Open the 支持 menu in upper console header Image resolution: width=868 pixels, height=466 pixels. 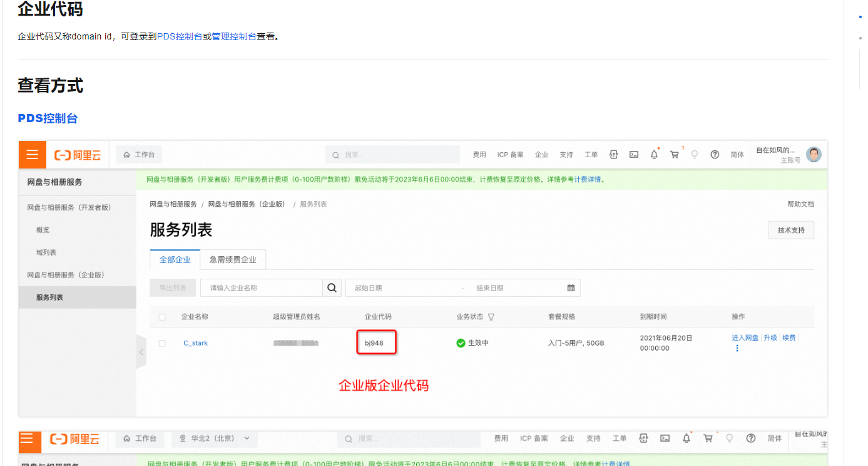click(566, 155)
